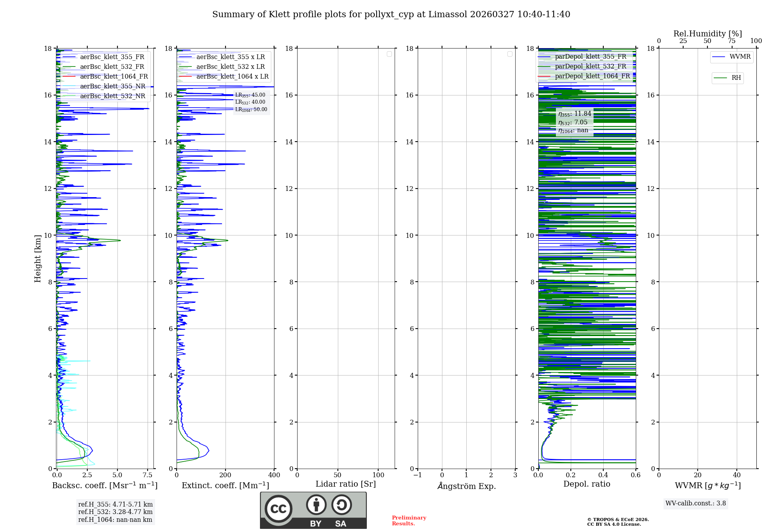
Task: Click the empty legend box in the Lidar ratio plot
Action: coord(389,54)
